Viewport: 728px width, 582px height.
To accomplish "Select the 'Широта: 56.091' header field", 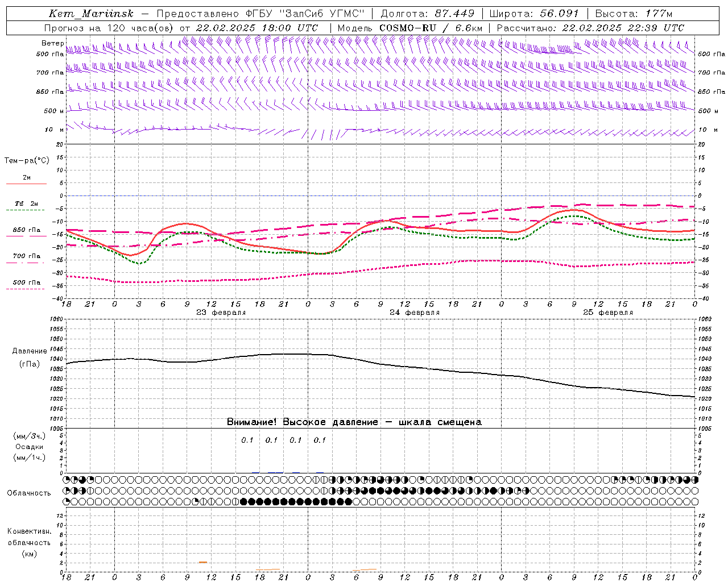I will (x=534, y=14).
